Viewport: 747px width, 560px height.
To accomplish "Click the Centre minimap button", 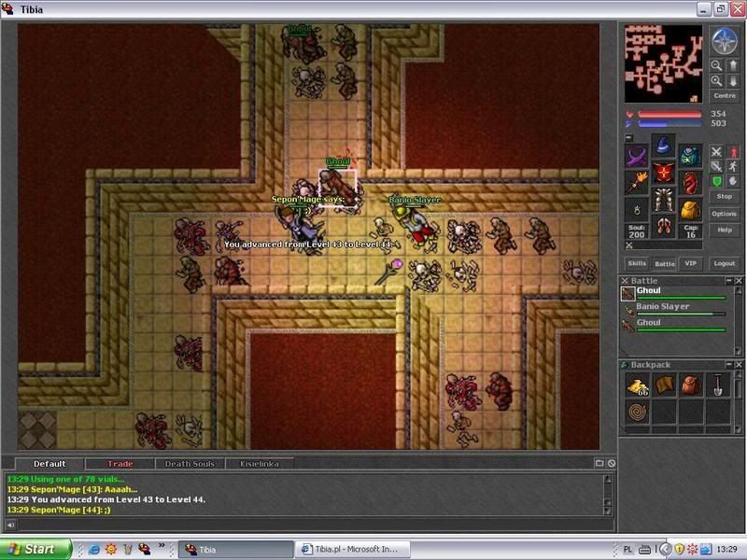I will click(725, 96).
